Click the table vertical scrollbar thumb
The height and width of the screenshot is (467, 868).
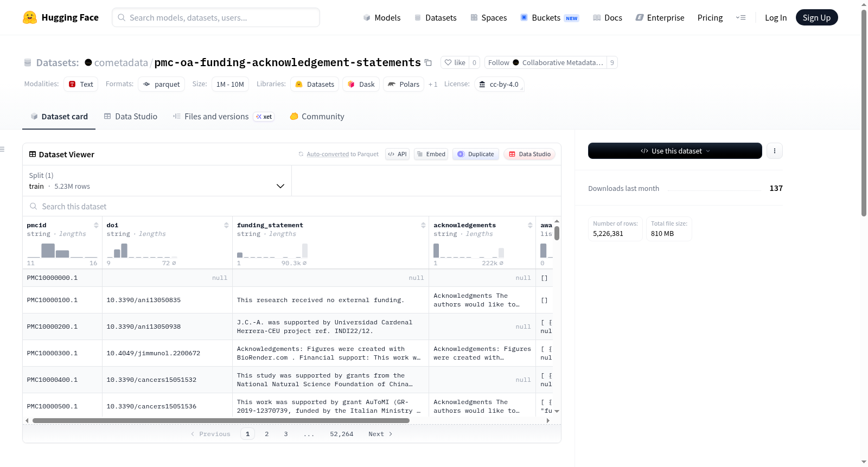pos(557,233)
